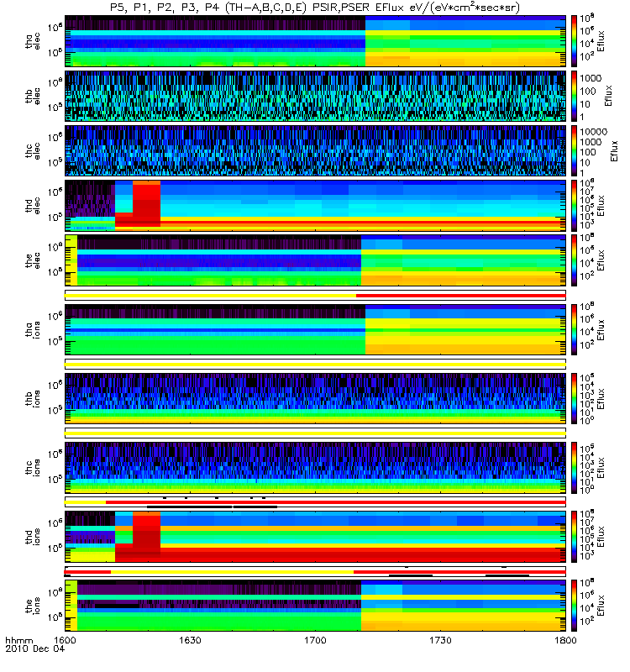Click the color bar of the thc ions panel

(x=574, y=468)
